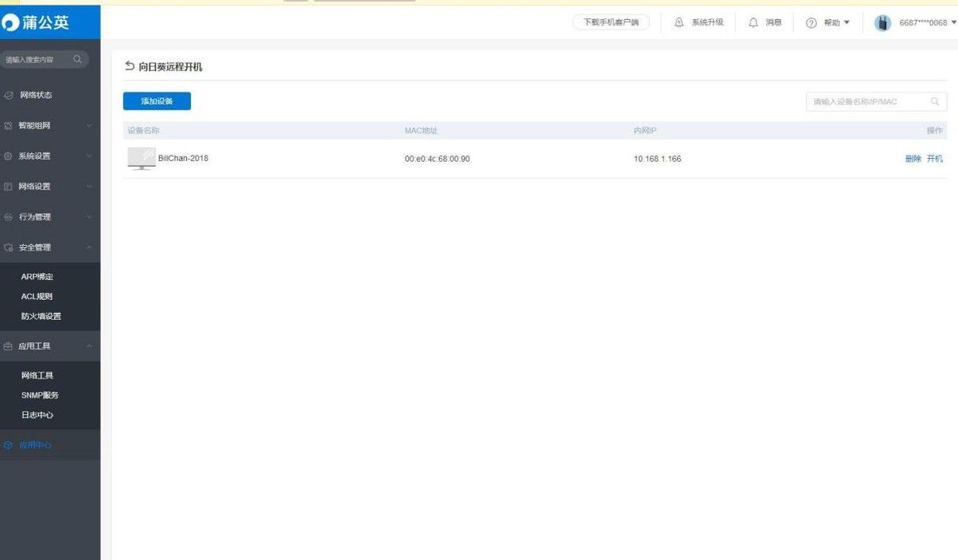
Task: Open the account 6687****0068 dropdown
Action: (x=925, y=23)
